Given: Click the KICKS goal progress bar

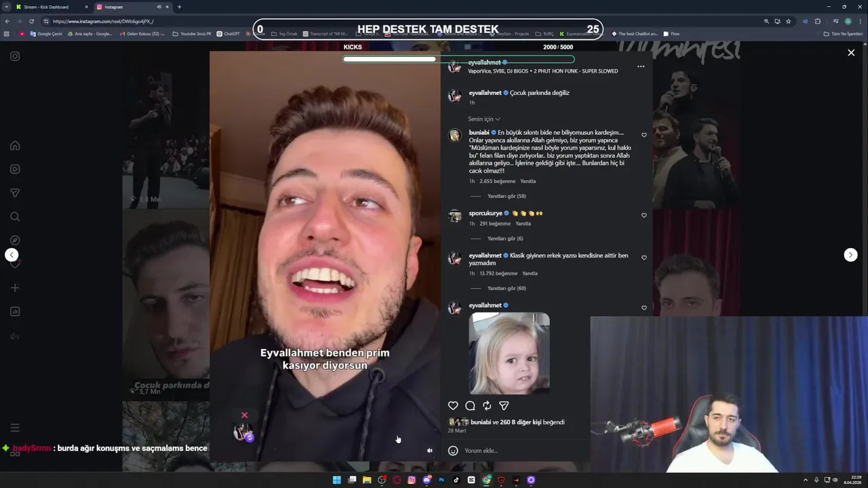Looking at the screenshot, I should [458, 60].
